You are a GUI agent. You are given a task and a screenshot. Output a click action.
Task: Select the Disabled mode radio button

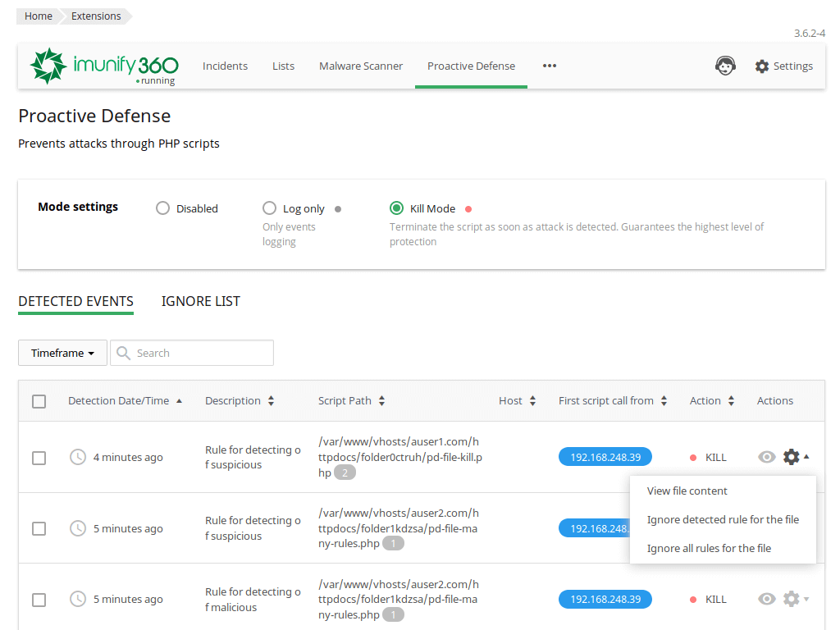click(x=162, y=208)
